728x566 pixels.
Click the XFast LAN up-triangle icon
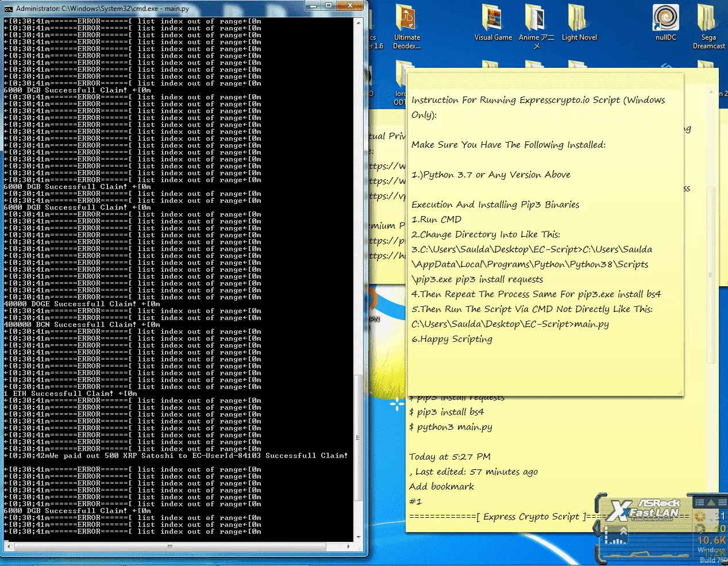point(711,502)
